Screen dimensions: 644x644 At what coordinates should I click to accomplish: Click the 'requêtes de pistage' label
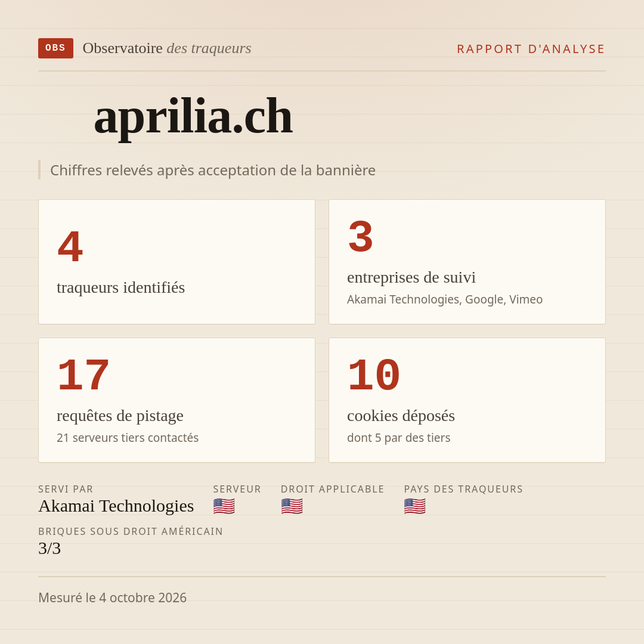(x=120, y=416)
